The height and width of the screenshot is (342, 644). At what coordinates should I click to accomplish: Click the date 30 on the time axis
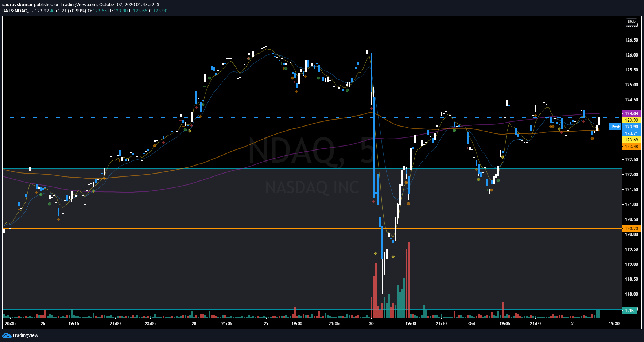(371, 324)
